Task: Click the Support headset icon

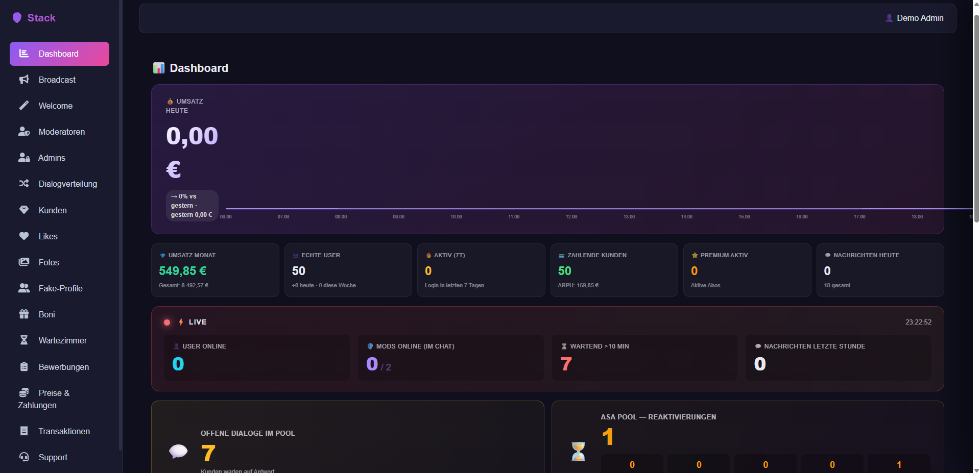Action: [x=24, y=457]
